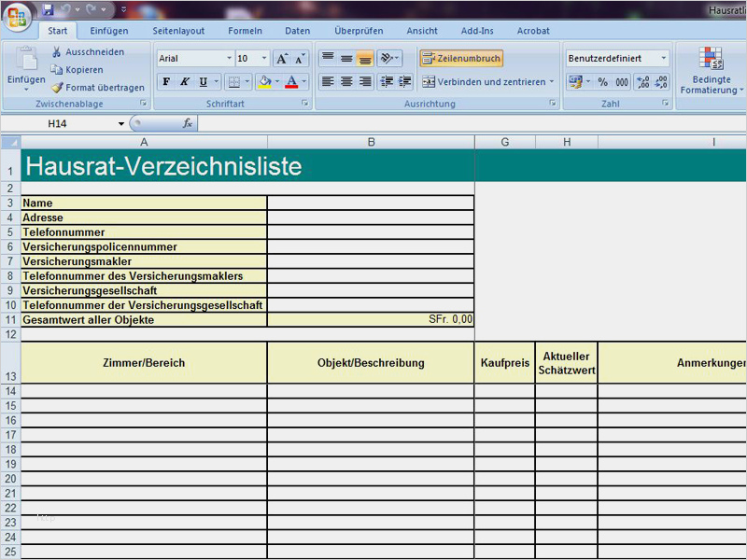Switch to the Formeln tab
This screenshot has height=560, width=747.
click(245, 31)
